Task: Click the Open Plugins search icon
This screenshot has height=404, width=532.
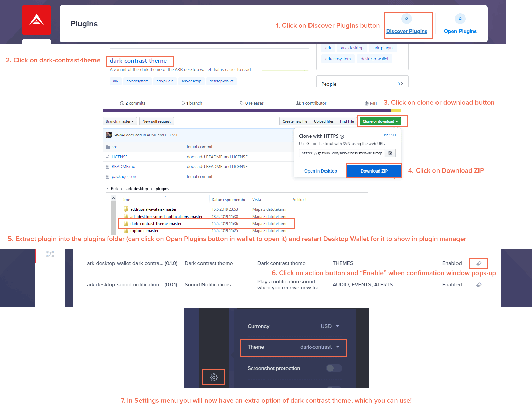Action: (x=460, y=19)
